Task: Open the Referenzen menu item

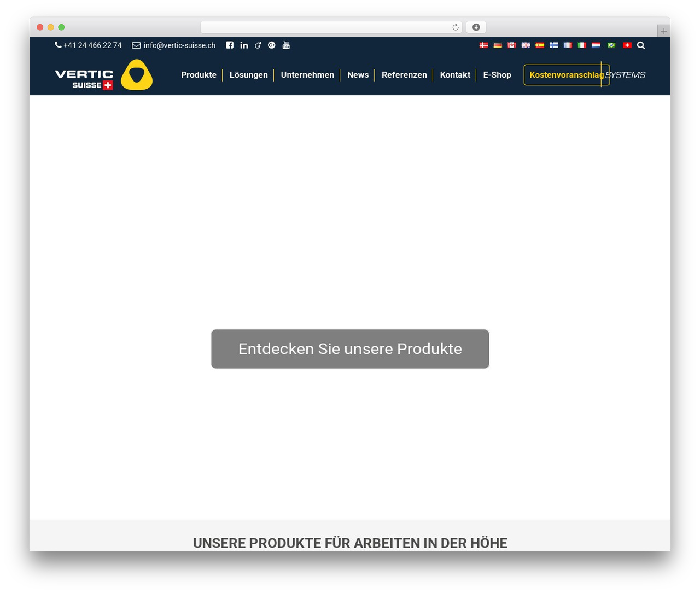Action: tap(404, 75)
